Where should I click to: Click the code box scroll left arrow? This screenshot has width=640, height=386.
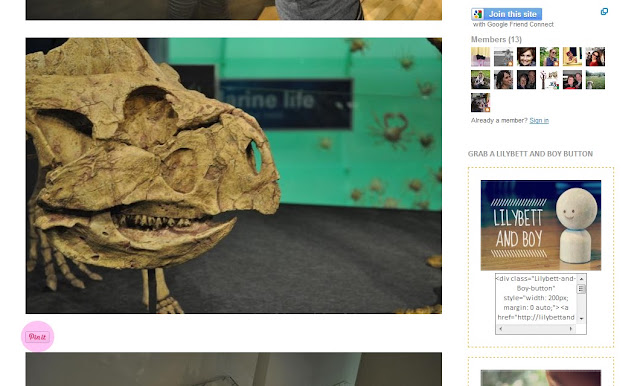[500, 328]
